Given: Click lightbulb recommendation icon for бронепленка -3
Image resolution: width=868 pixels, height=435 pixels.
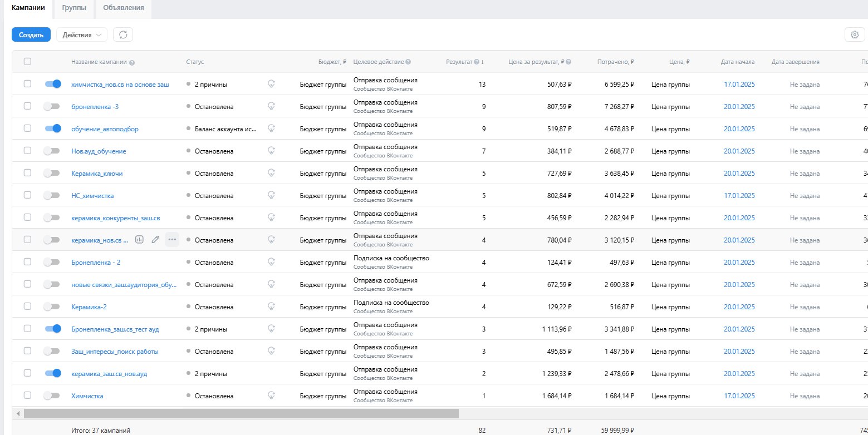Looking at the screenshot, I should click(x=271, y=106).
